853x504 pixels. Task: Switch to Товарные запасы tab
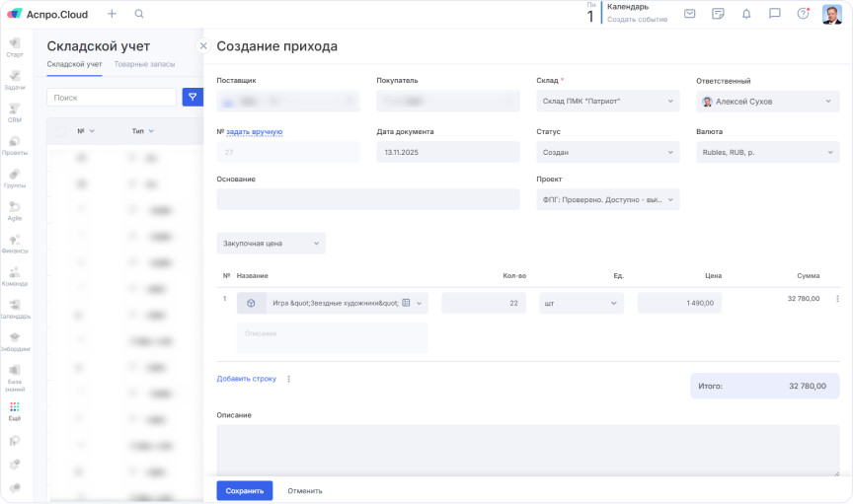point(144,64)
